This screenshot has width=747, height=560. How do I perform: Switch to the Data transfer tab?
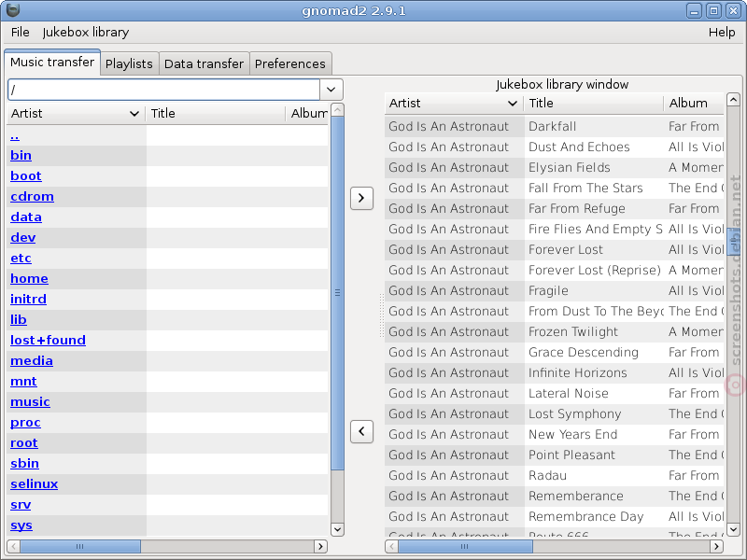[204, 63]
